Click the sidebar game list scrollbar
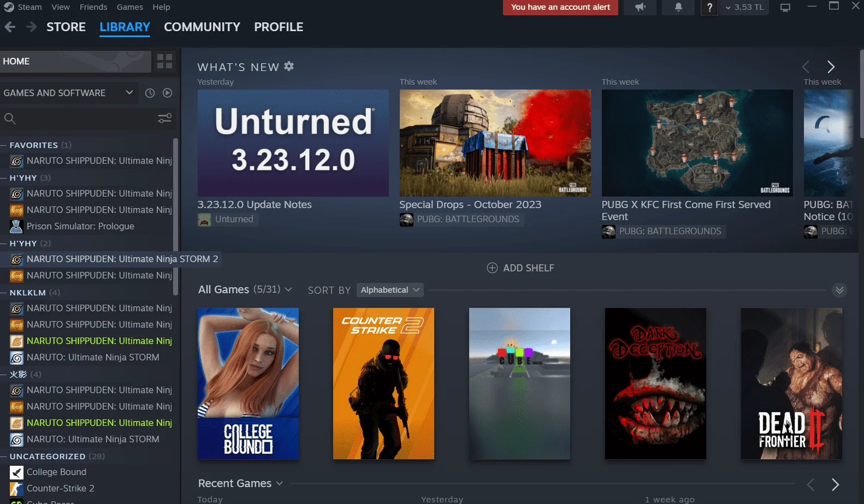This screenshot has width=864, height=504. (x=176, y=216)
